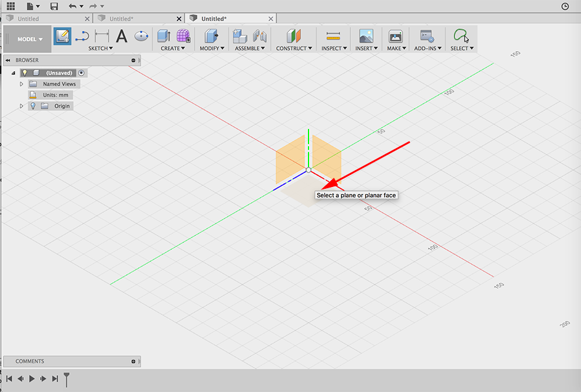Expand the SKETCH dropdown menu
This screenshot has width=581, height=392.
coord(101,48)
